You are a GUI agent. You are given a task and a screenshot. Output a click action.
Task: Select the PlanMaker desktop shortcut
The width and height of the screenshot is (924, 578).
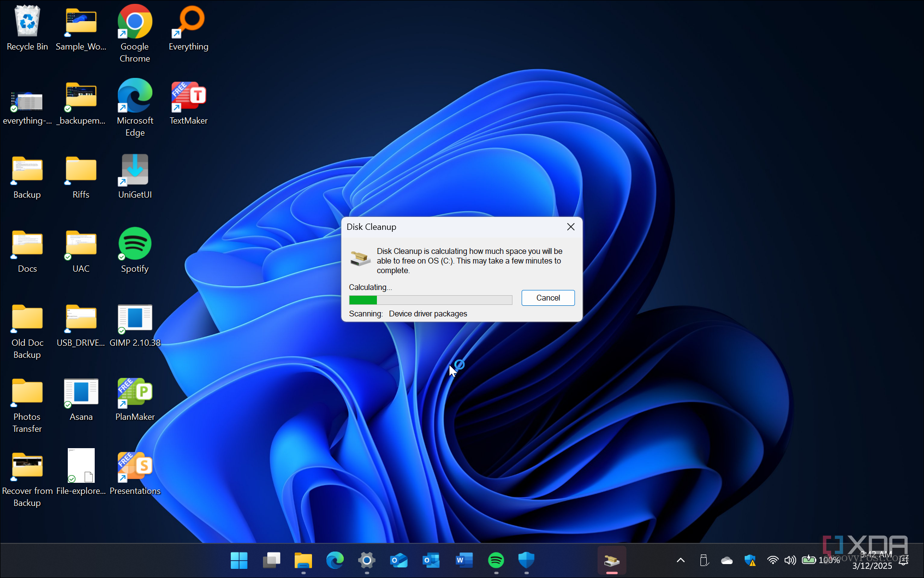(x=135, y=399)
